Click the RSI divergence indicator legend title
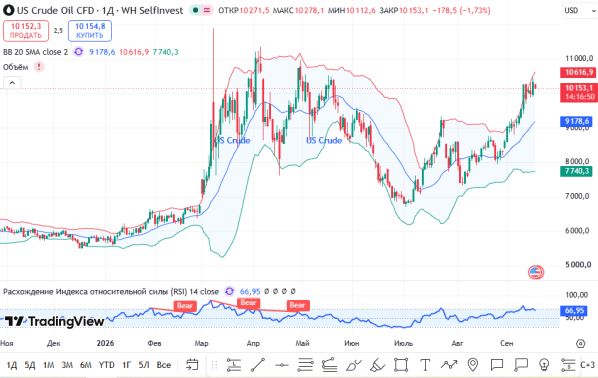This screenshot has height=378, width=598. (111, 291)
